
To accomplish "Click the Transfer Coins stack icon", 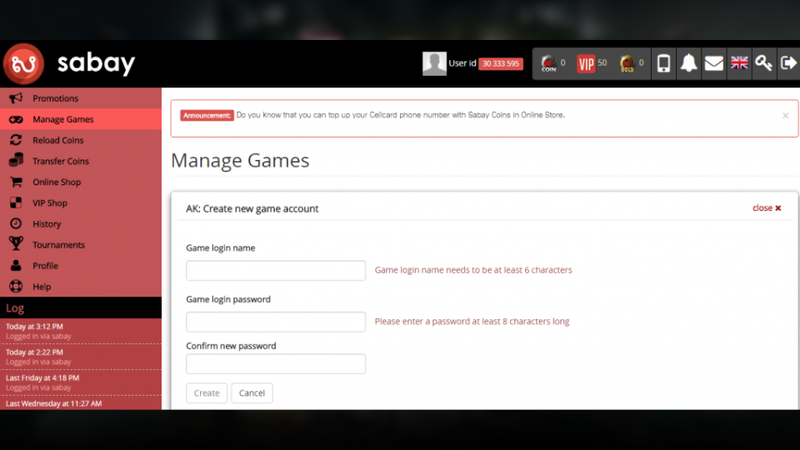I will (16, 160).
